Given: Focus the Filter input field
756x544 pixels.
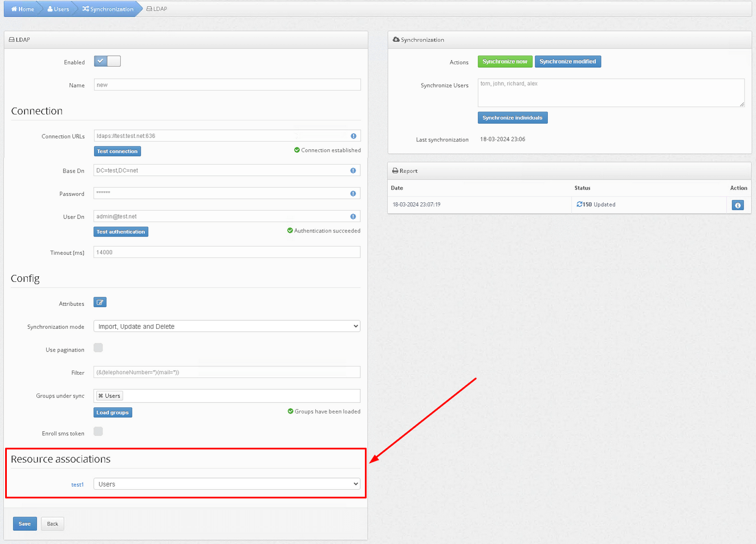Looking at the screenshot, I should tap(227, 373).
